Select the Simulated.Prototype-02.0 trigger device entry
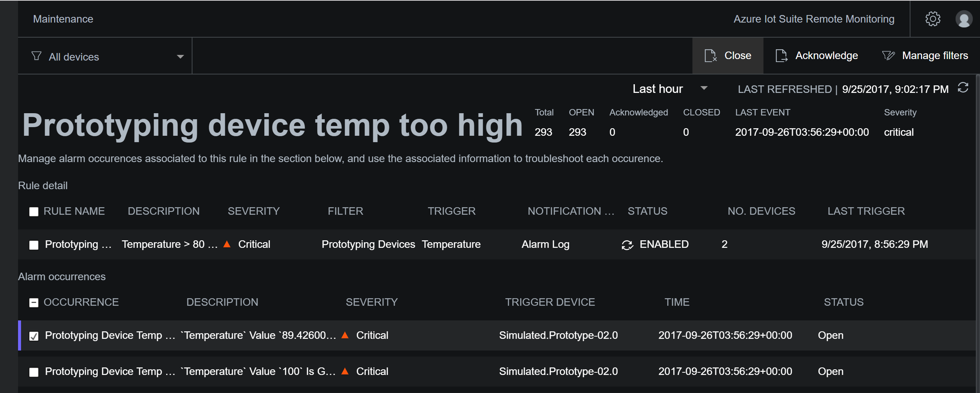Screen dimensions: 980x393 coord(559,335)
